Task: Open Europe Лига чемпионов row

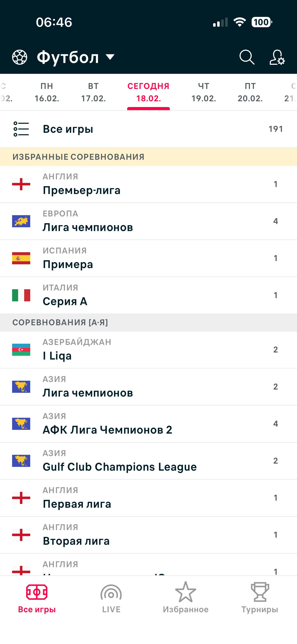Action: tap(148, 221)
